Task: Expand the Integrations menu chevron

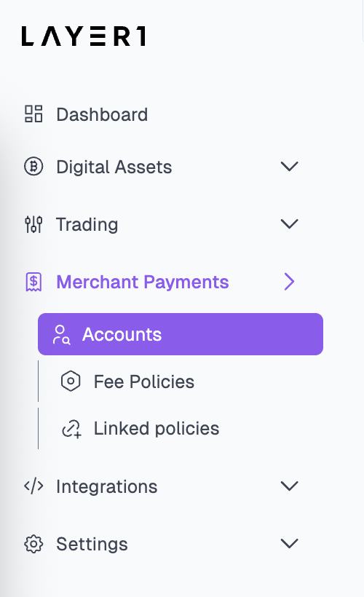Action: (289, 486)
